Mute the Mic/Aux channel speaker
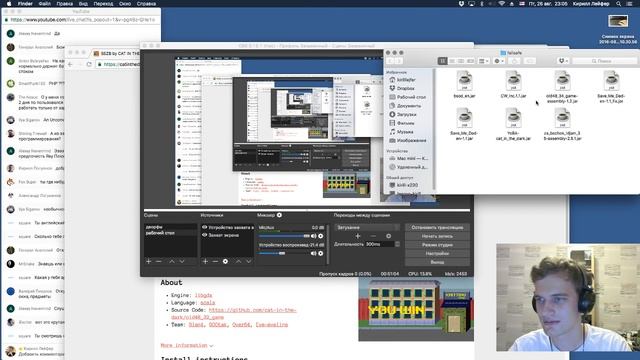The height and width of the screenshot is (360, 640). (313, 236)
